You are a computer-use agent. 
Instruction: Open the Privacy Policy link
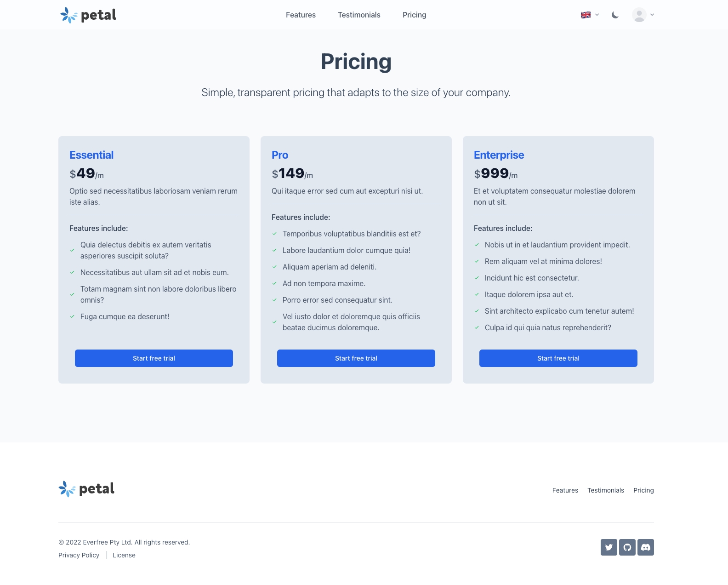(79, 555)
